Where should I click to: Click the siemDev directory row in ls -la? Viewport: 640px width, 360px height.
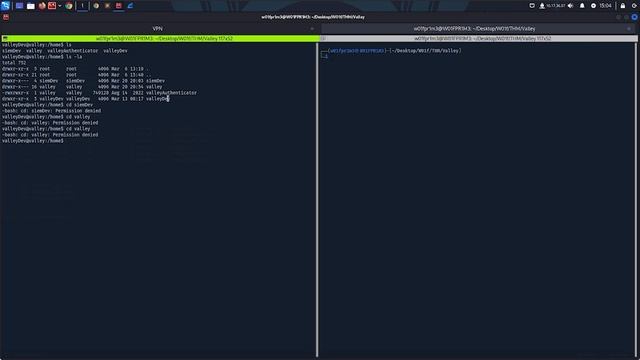coord(83,81)
